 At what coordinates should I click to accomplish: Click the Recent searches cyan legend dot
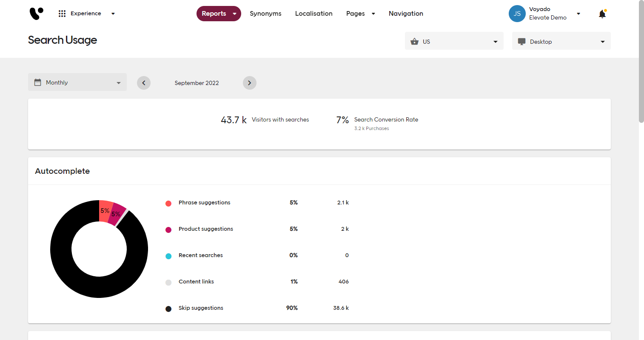[168, 256]
